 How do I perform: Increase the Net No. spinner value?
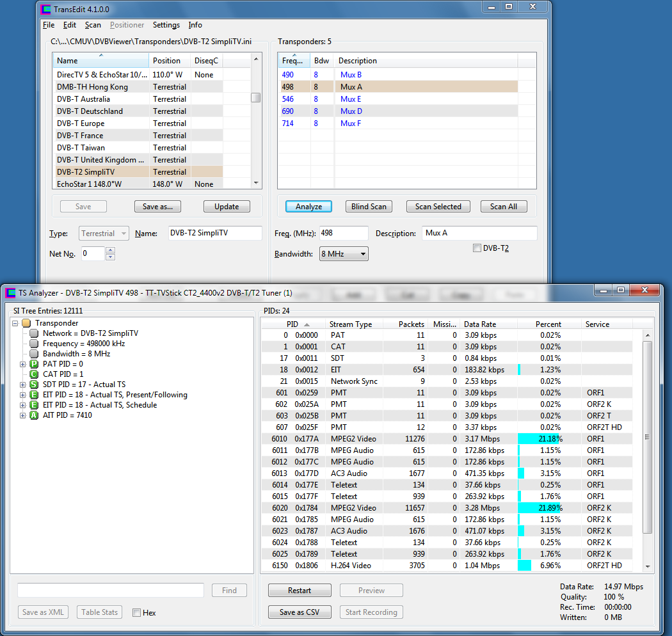click(110, 251)
